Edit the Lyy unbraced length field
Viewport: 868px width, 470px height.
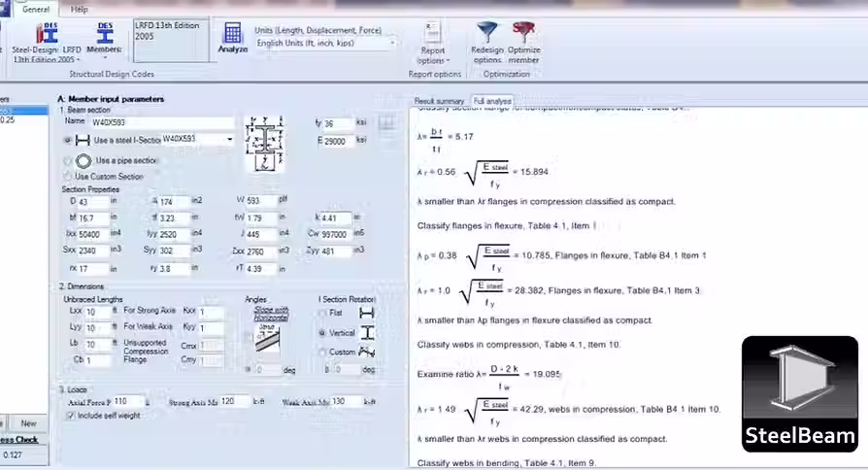97,327
